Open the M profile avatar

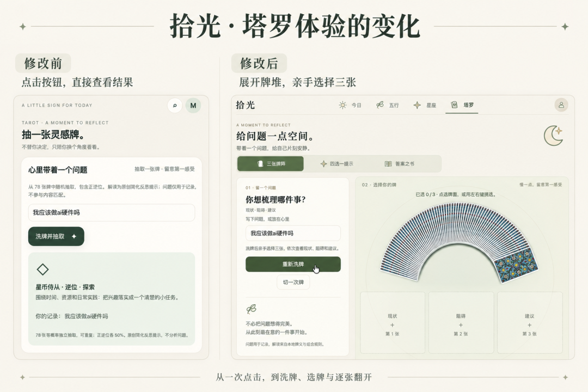pos(193,106)
